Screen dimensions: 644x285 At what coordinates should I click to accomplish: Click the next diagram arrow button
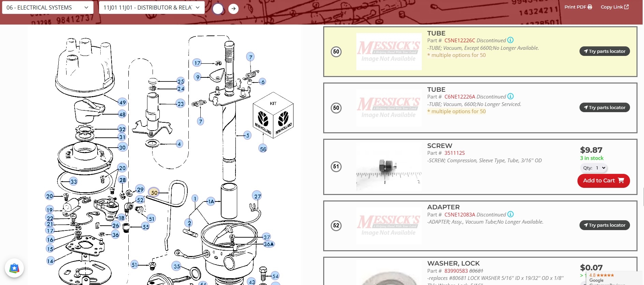(233, 9)
